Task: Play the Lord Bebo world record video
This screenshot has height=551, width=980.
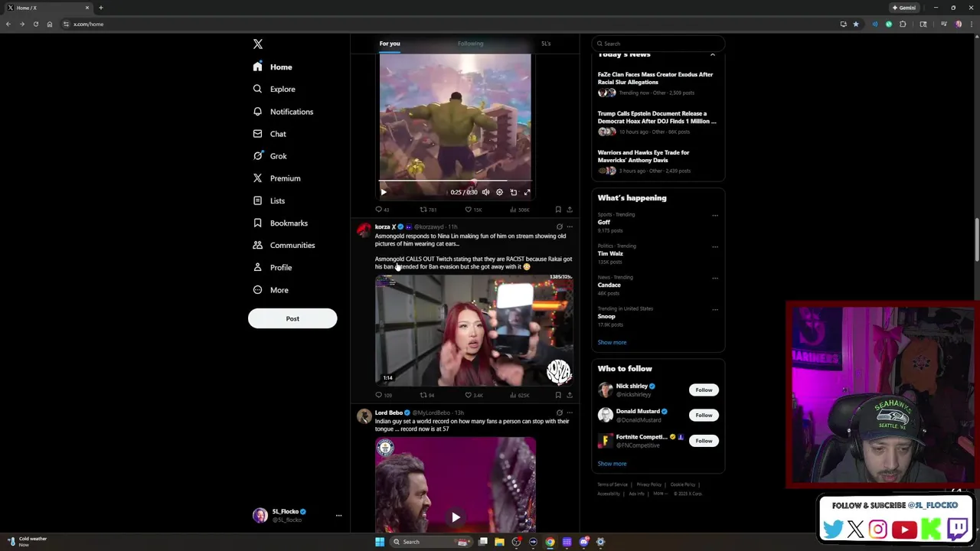Action: (456, 517)
